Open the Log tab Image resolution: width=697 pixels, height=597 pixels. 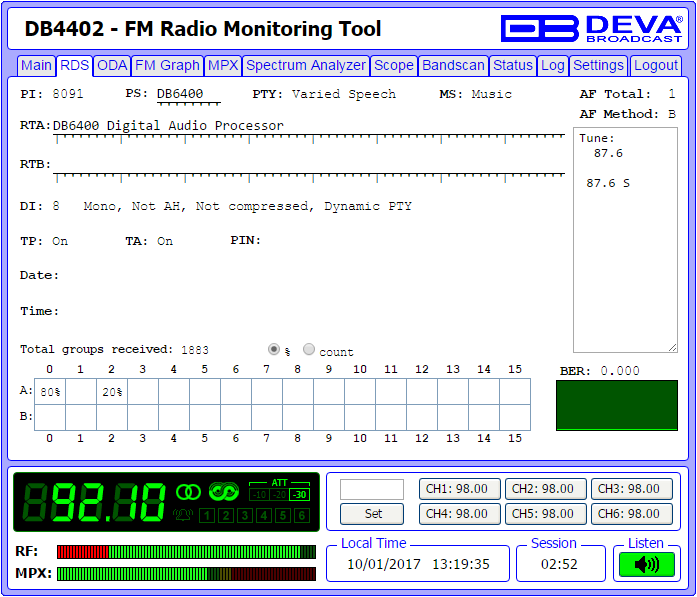point(553,65)
